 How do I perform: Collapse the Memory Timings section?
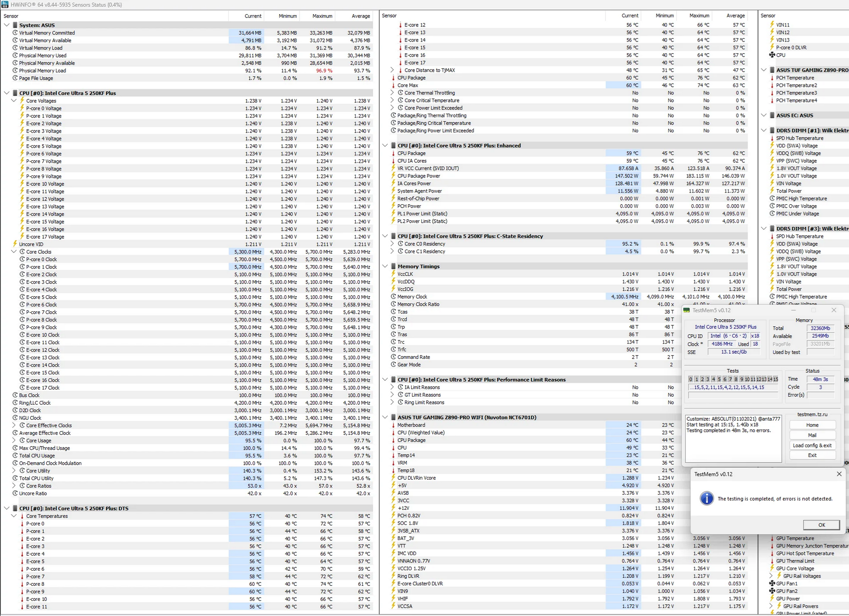coord(385,266)
